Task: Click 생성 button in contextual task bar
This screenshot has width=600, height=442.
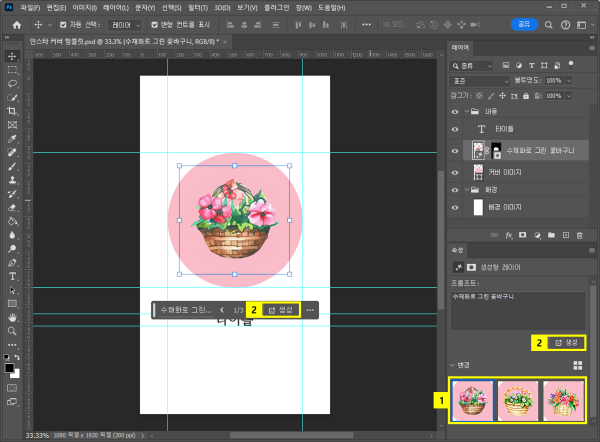Action: click(x=280, y=310)
